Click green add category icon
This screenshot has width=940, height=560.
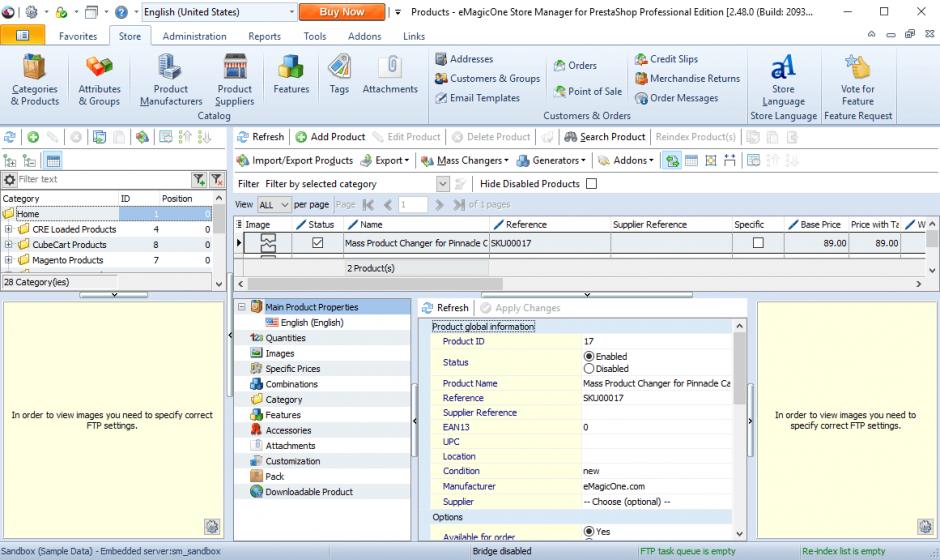33,137
